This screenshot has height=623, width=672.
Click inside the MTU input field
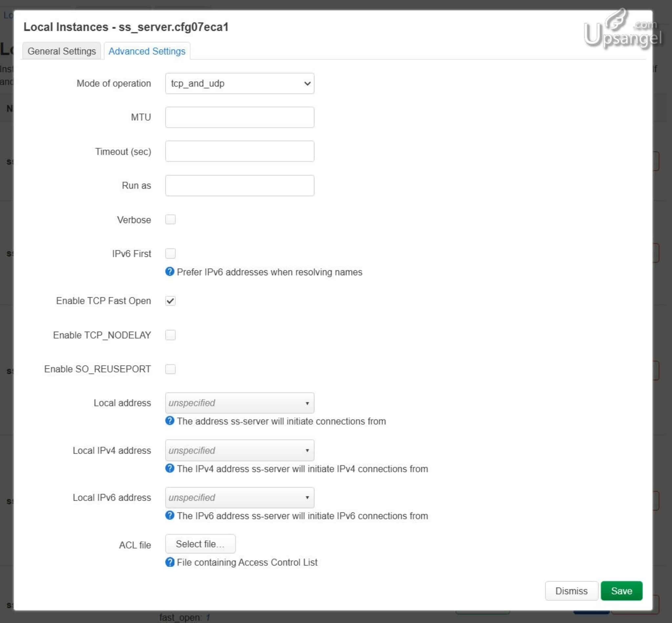240,117
